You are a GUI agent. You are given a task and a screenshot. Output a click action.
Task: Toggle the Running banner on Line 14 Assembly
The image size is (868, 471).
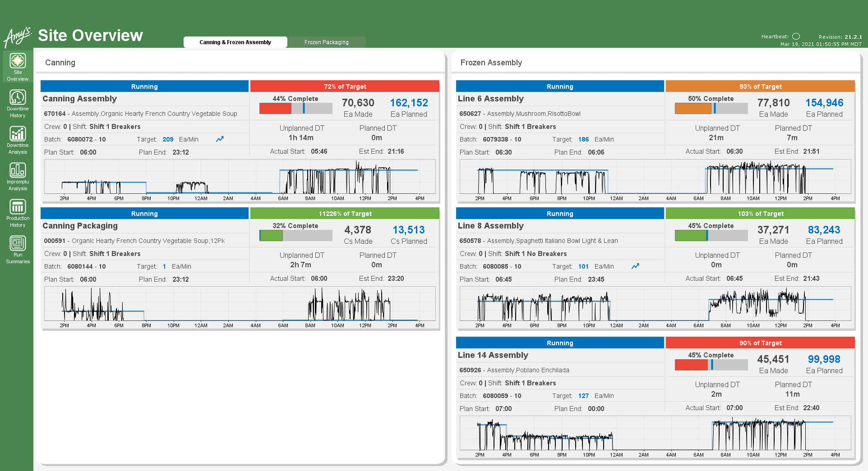pos(559,343)
